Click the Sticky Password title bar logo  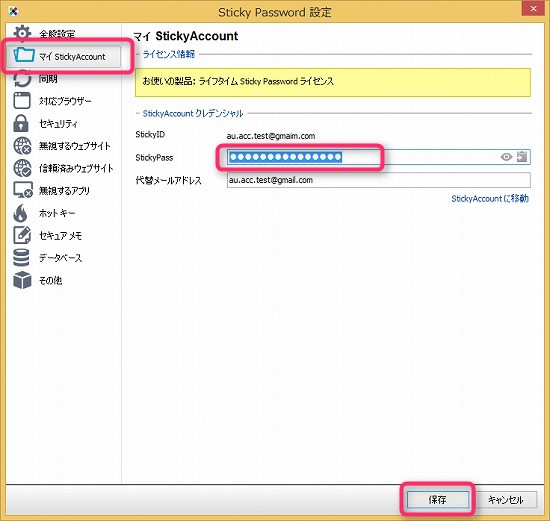[13, 12]
